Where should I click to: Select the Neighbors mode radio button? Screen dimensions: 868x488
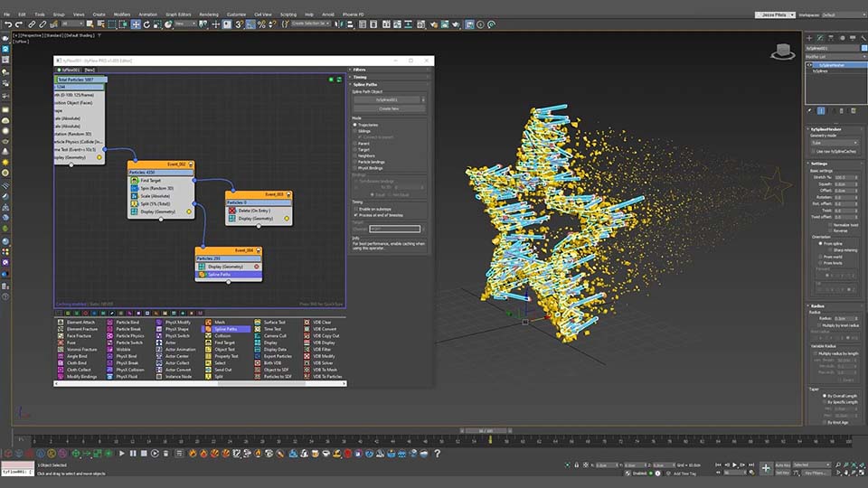click(355, 156)
